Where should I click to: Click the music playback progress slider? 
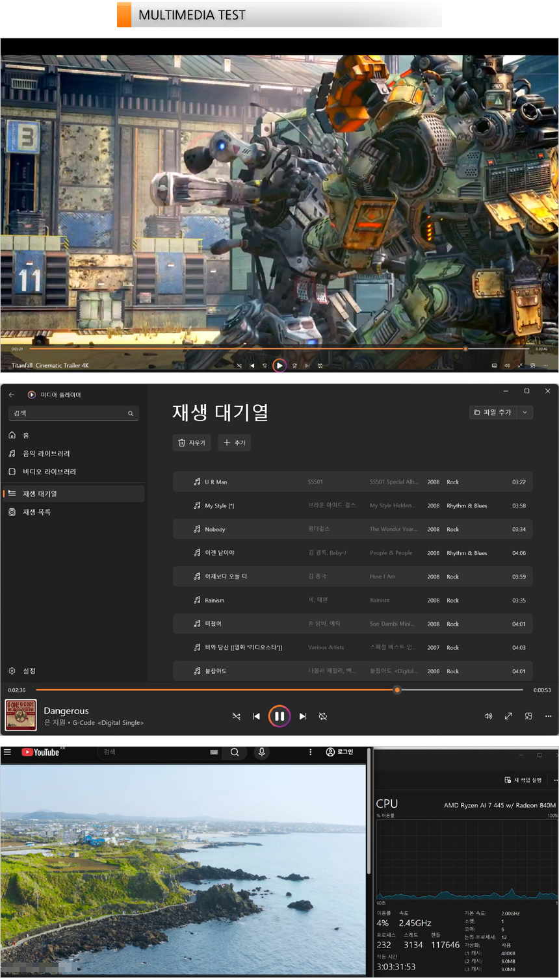point(279,690)
